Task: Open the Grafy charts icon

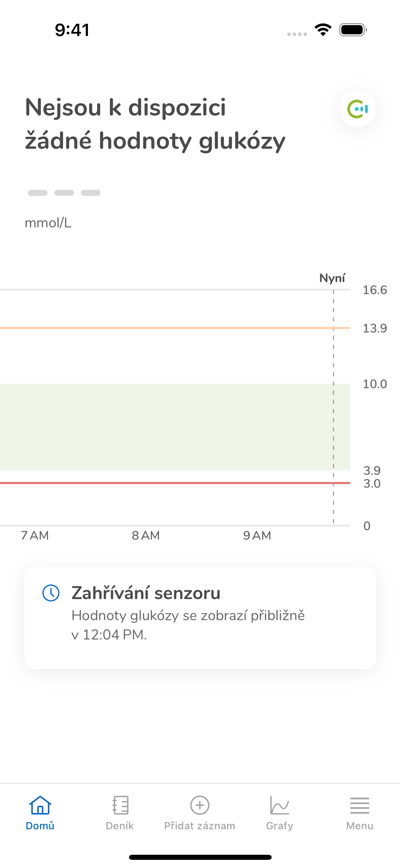Action: pyautogui.click(x=279, y=805)
